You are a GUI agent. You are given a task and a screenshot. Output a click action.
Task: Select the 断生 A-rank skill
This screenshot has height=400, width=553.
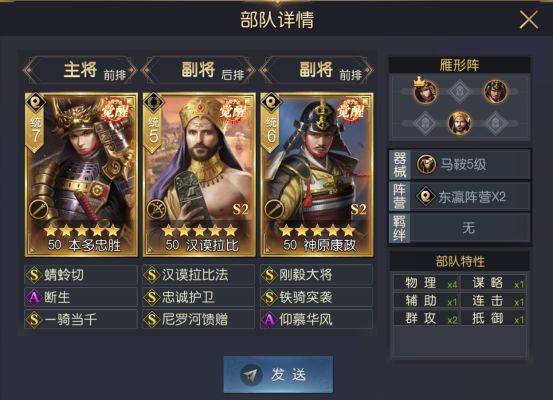coord(81,297)
